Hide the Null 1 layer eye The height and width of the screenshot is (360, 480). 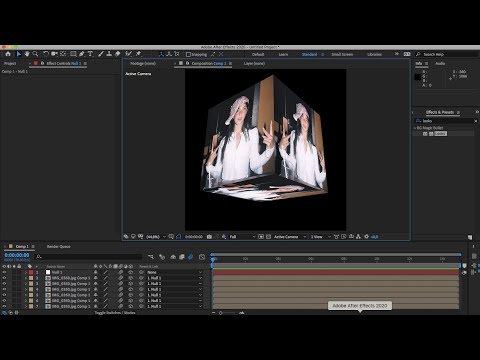pyautogui.click(x=4, y=272)
